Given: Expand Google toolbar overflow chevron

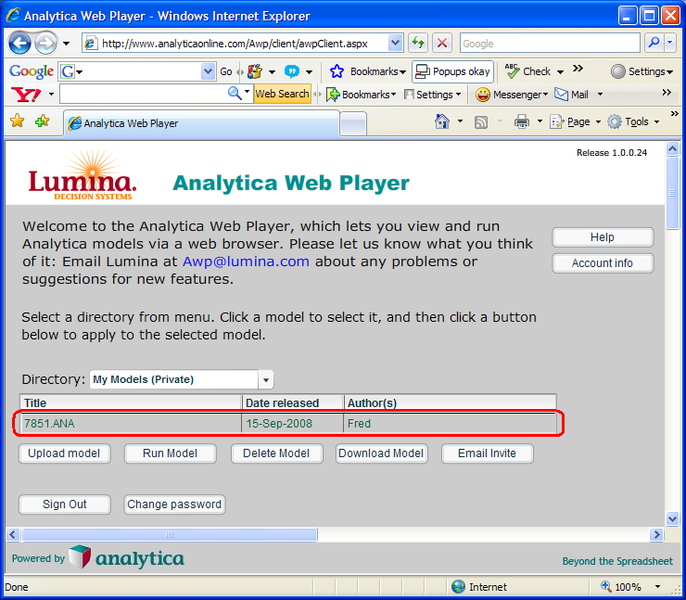Looking at the screenshot, I should pos(578,68).
